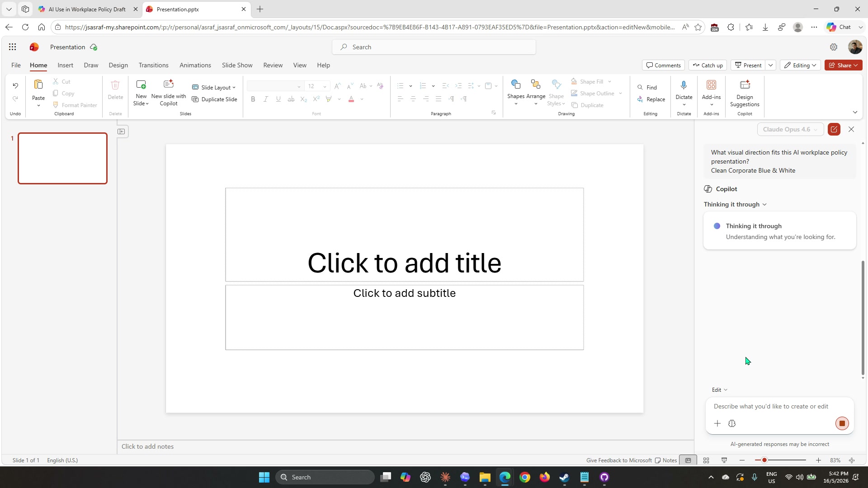Open the Shapes gallery icon
868x488 pixels.
point(516,84)
